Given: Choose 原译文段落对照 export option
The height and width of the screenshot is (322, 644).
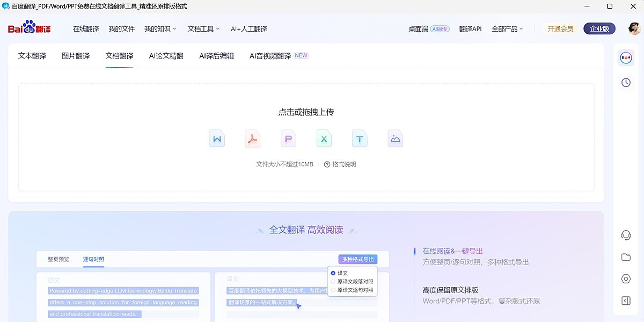Looking at the screenshot, I should point(352,282).
